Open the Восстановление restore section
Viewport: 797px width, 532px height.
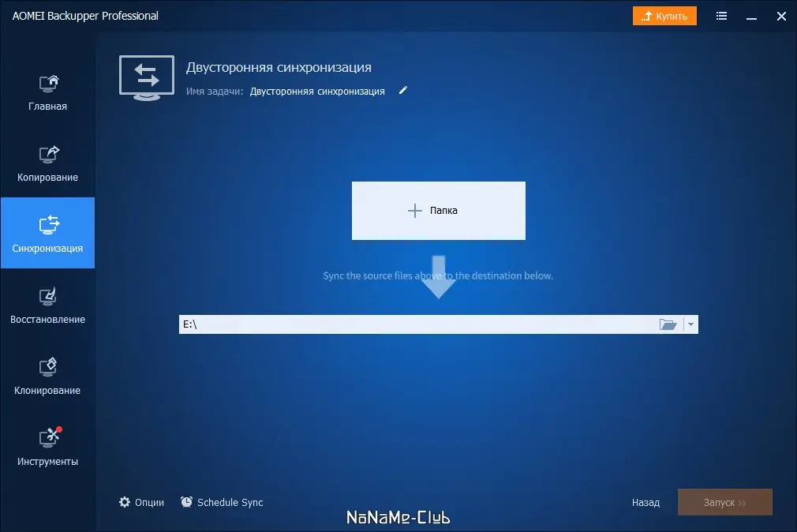coord(47,305)
